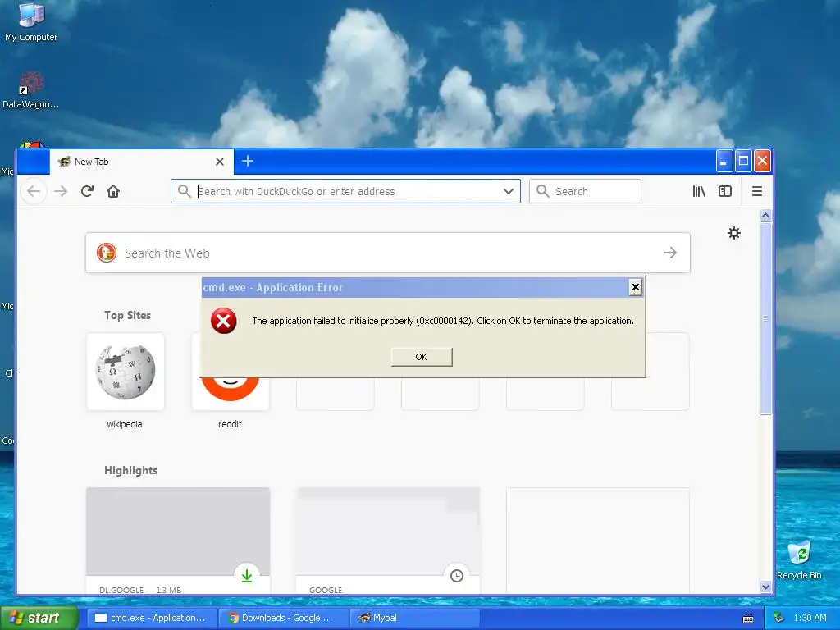
Task: Minimize the Mypal browser window
Action: click(724, 162)
